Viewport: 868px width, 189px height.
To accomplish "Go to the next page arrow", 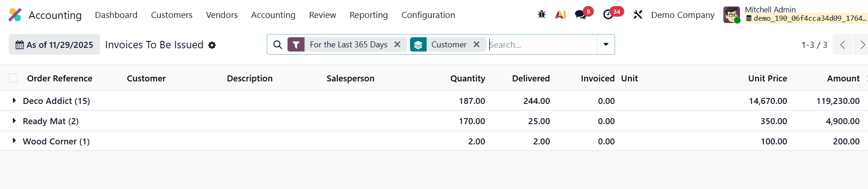I will pyautogui.click(x=862, y=45).
